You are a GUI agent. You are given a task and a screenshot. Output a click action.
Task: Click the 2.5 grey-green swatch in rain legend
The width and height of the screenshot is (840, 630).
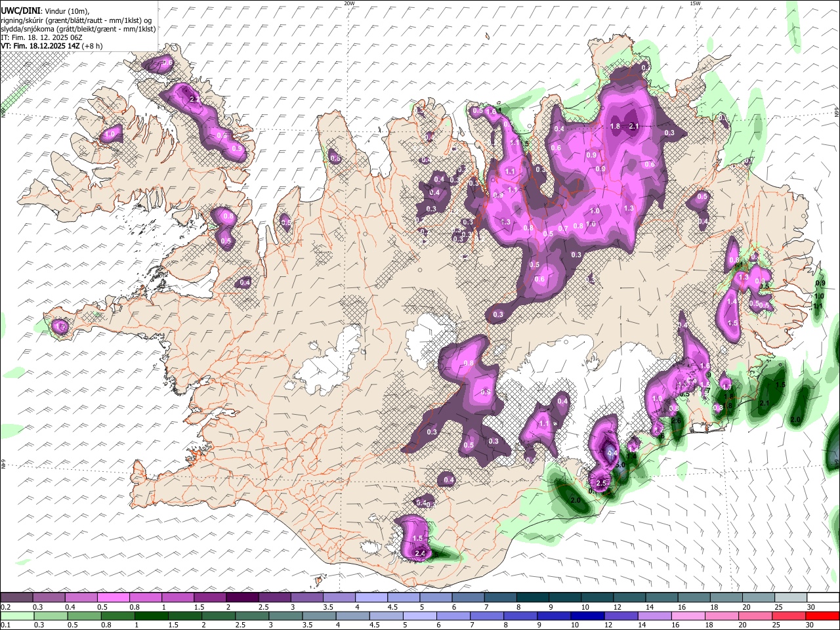(x=253, y=616)
